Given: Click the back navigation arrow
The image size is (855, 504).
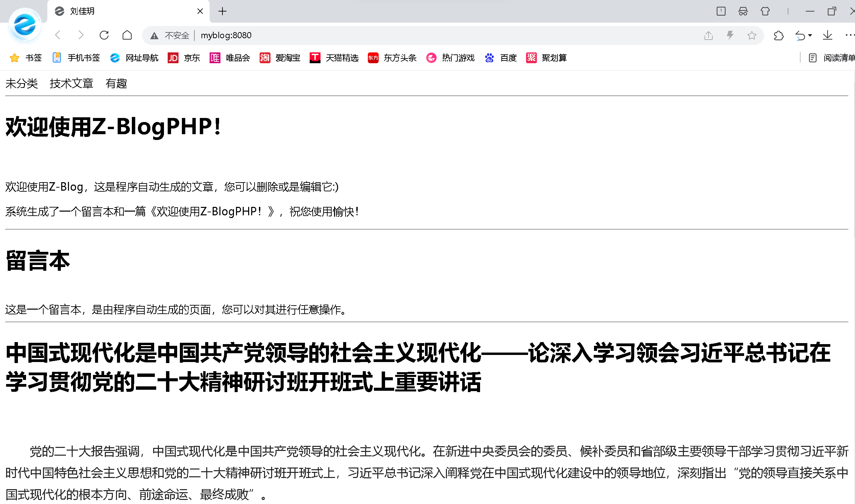Looking at the screenshot, I should [x=58, y=35].
